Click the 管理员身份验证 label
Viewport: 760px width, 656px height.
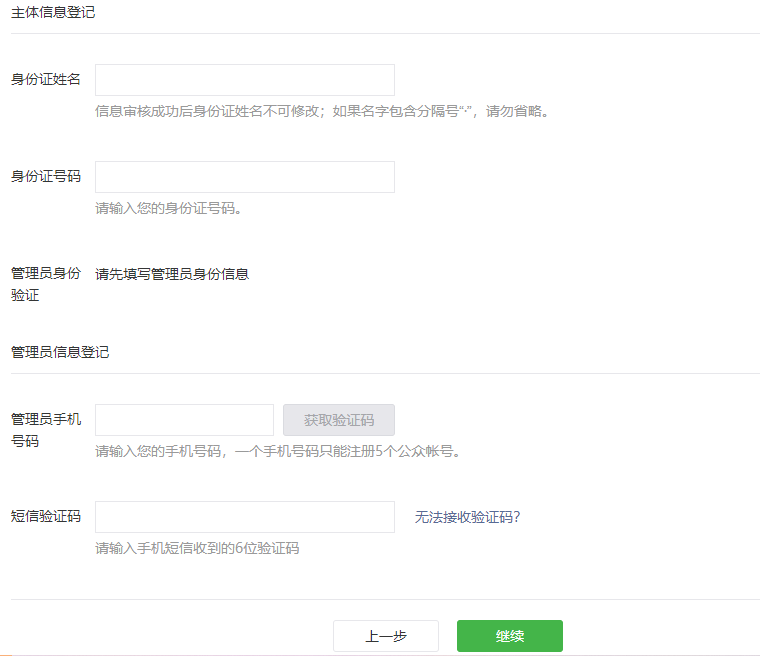(46, 284)
